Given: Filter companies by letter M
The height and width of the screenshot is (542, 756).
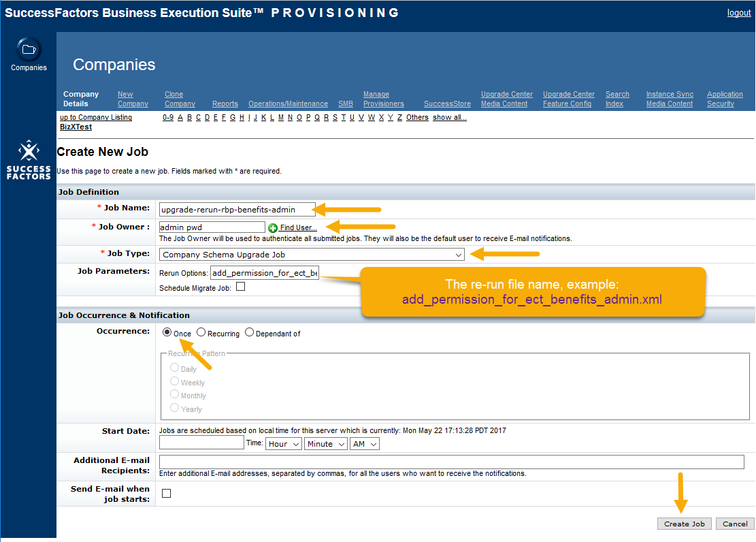Looking at the screenshot, I should click(x=281, y=117).
